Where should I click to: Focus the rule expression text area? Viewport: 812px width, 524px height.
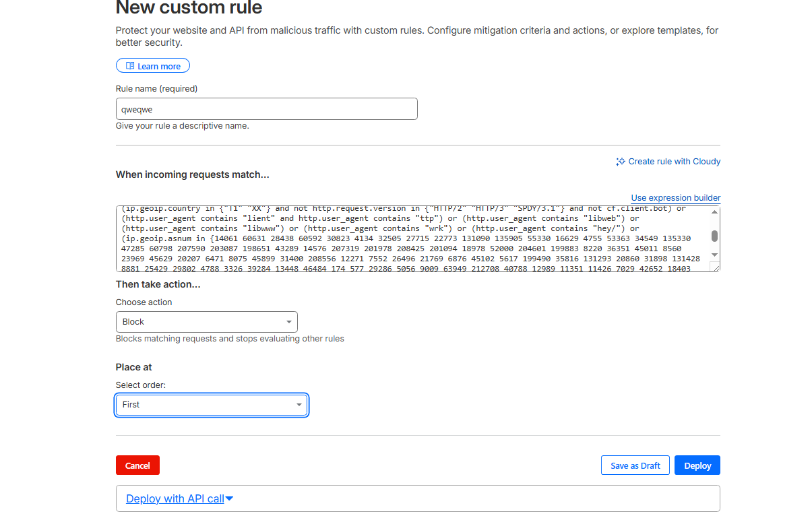pos(412,239)
